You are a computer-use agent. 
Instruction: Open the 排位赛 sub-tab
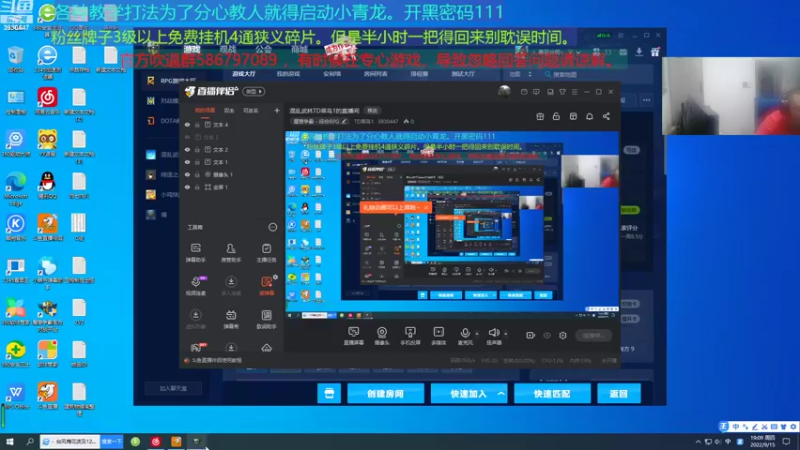[419, 74]
